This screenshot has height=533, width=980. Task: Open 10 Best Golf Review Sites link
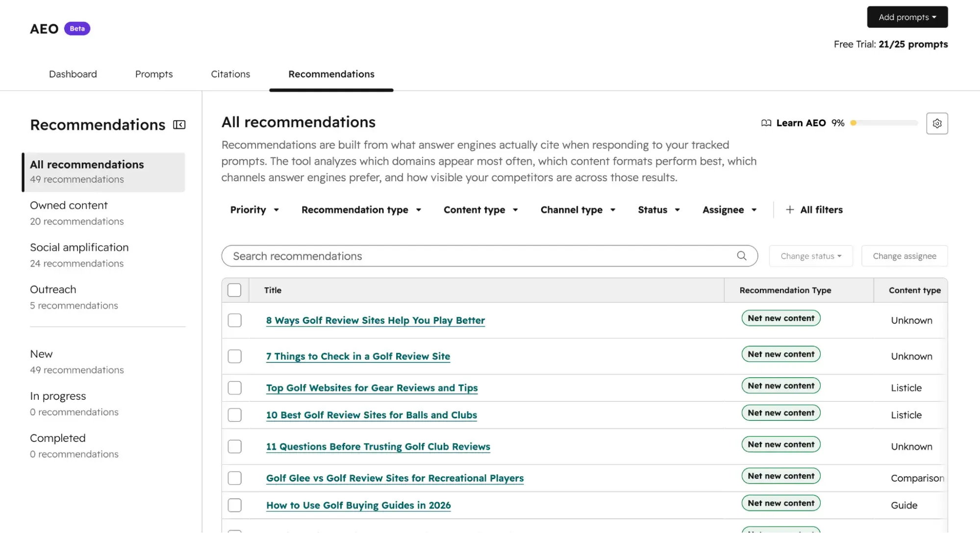372,415
